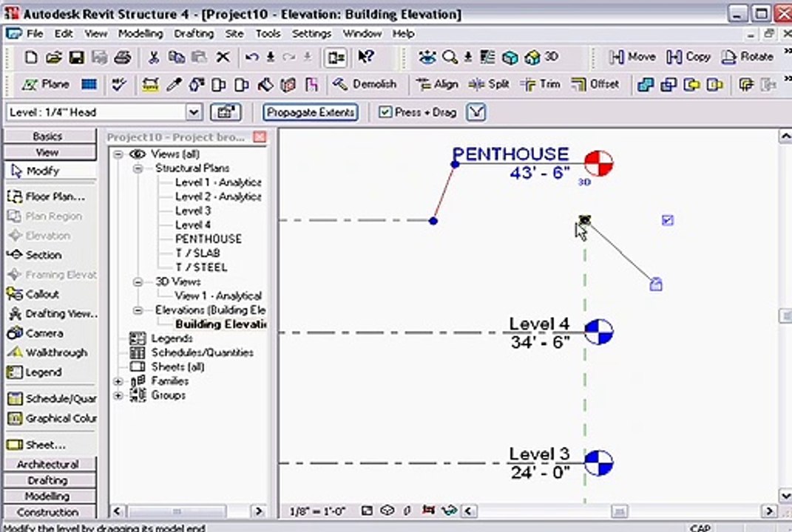Screen dimensions: 792x532
Task: Click the eyedropper Match Type icon
Action: click(174, 84)
